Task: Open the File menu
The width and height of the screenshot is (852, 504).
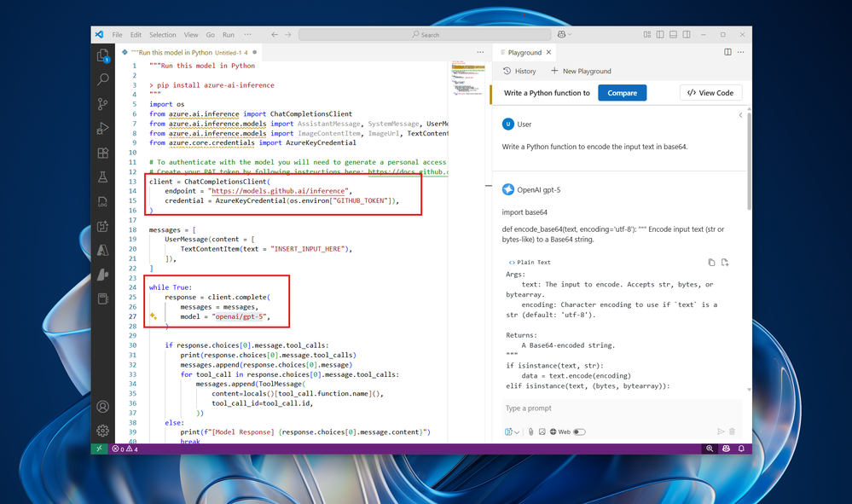Action: 118,35
